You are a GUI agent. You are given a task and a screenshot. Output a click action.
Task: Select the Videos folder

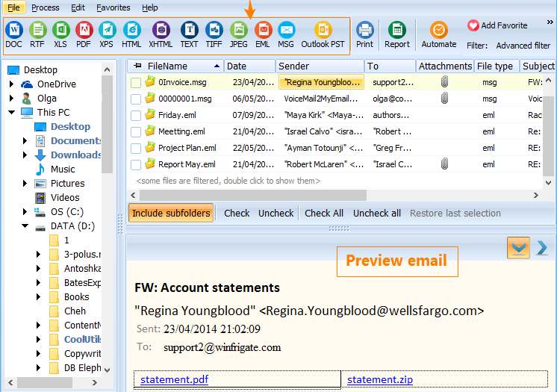click(65, 198)
